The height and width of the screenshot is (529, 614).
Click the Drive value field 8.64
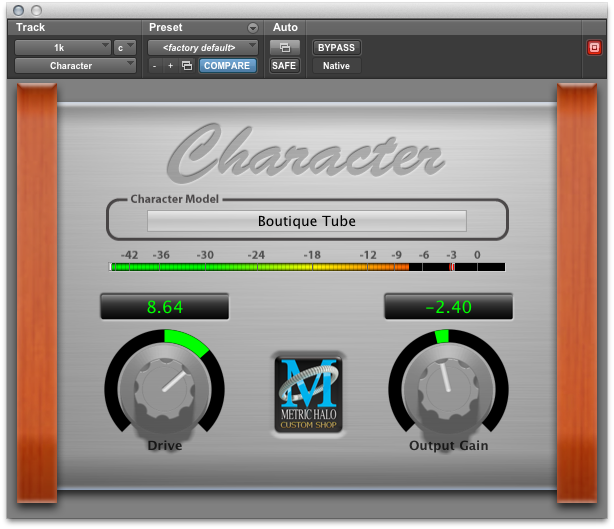[x=165, y=307]
